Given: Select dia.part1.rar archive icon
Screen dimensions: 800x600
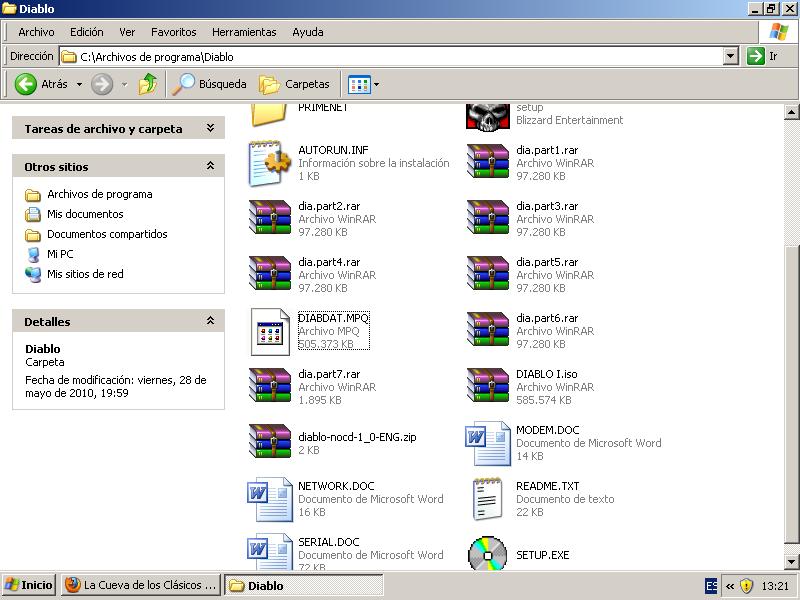Looking at the screenshot, I should [488, 161].
